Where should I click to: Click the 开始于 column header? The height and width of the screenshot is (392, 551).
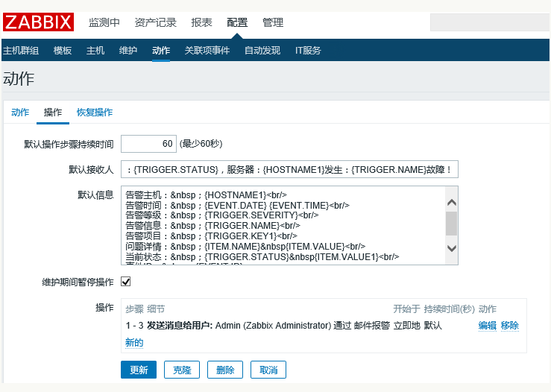pos(407,309)
